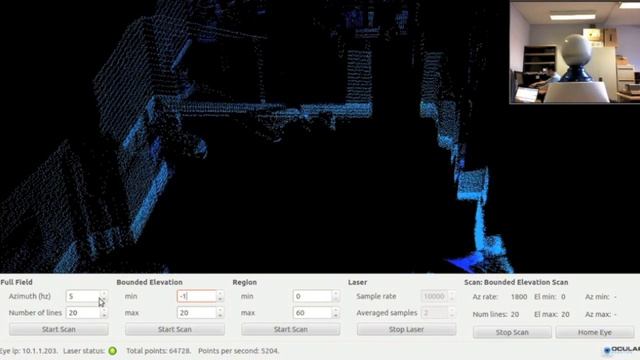This screenshot has width=640, height=360.
Task: Decrease Bounded Elevation min value
Action: [220, 299]
